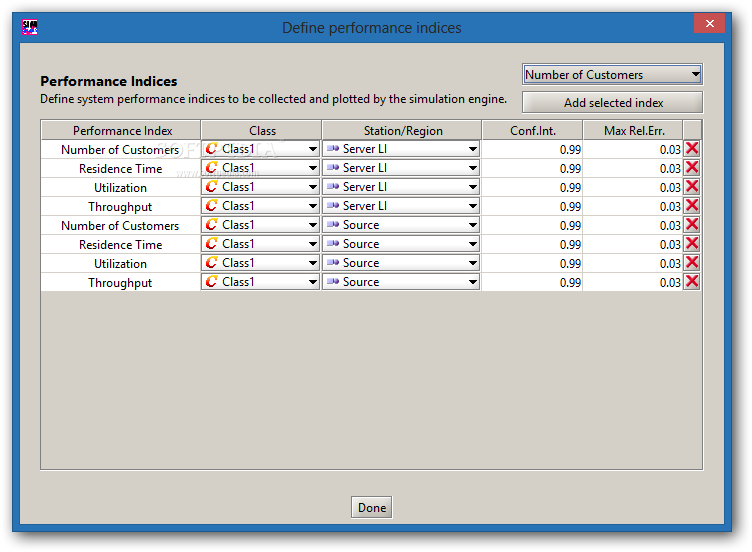Edit Conf.Int. 0.99 in Number of Customers Source row

pos(532,225)
